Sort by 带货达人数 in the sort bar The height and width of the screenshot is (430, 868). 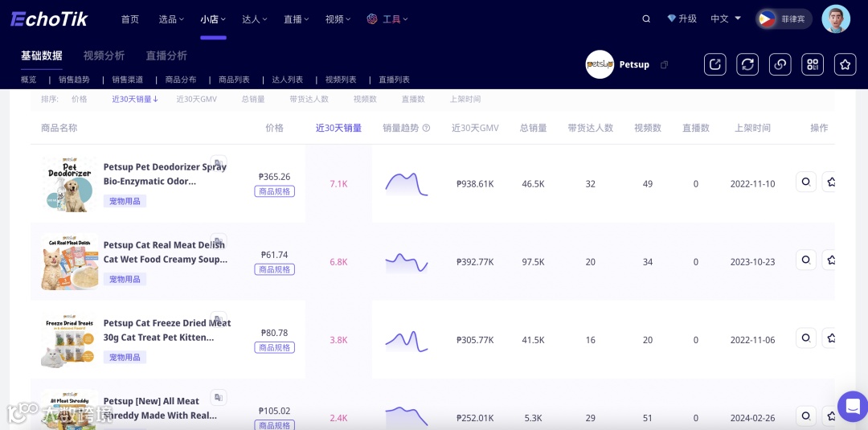pos(309,99)
